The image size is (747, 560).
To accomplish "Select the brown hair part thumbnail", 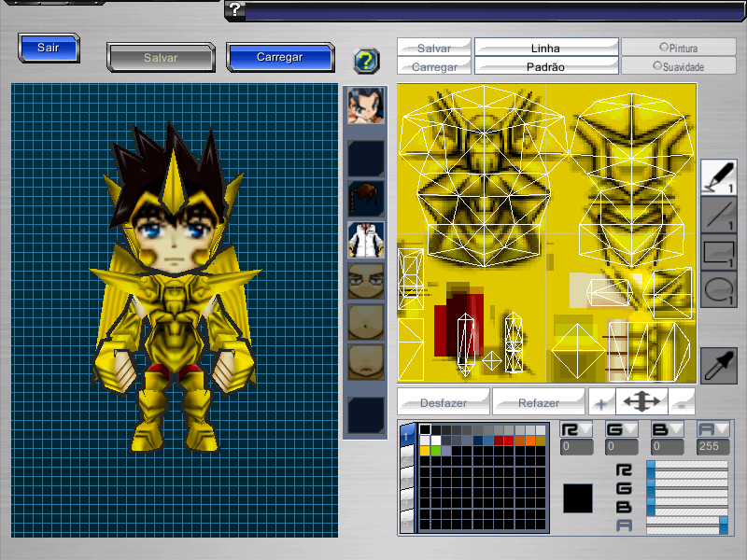I will pyautogui.click(x=366, y=199).
